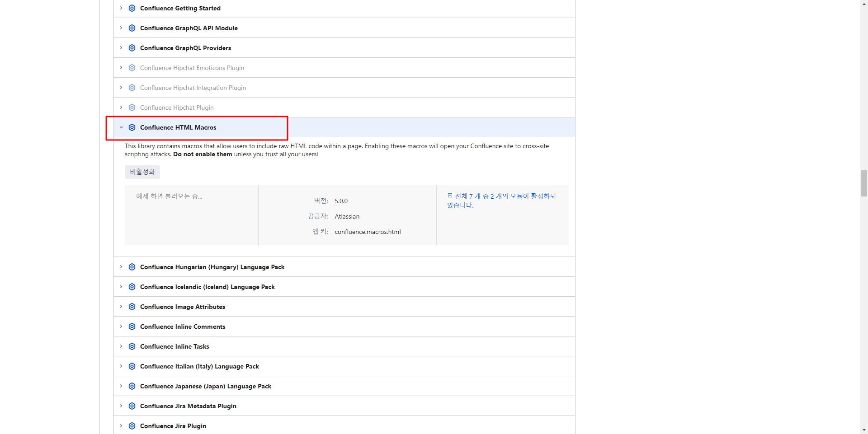This screenshot has width=868, height=434.
Task: Expand Confluence Japanese Language Pack chevron
Action: click(x=121, y=386)
